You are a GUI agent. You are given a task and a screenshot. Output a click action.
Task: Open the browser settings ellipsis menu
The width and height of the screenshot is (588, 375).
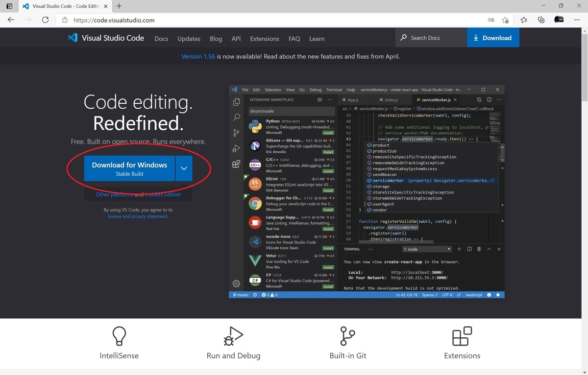pyautogui.click(x=577, y=20)
